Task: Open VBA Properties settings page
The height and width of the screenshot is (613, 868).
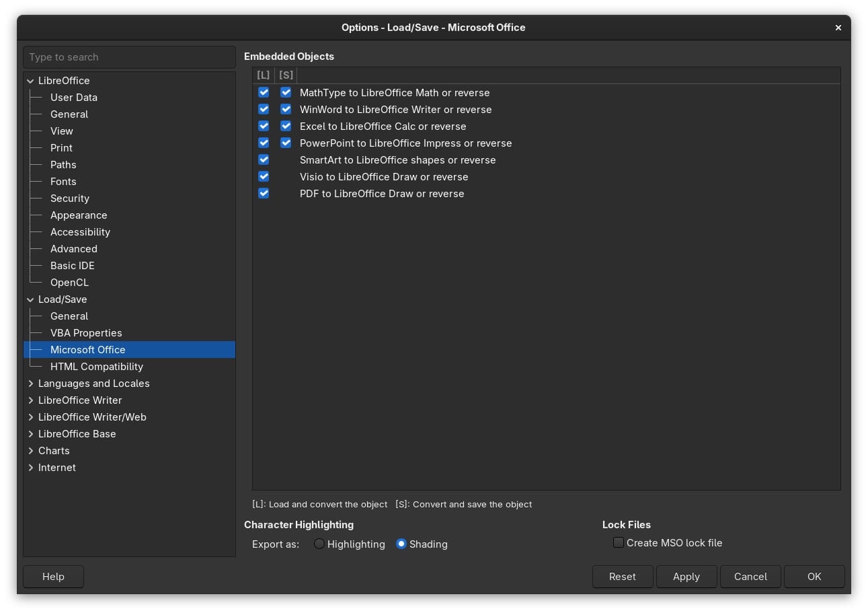Action: 86,333
